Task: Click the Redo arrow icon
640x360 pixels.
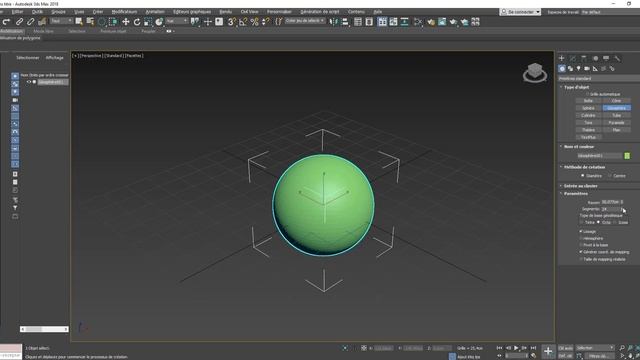Action: [6, 22]
